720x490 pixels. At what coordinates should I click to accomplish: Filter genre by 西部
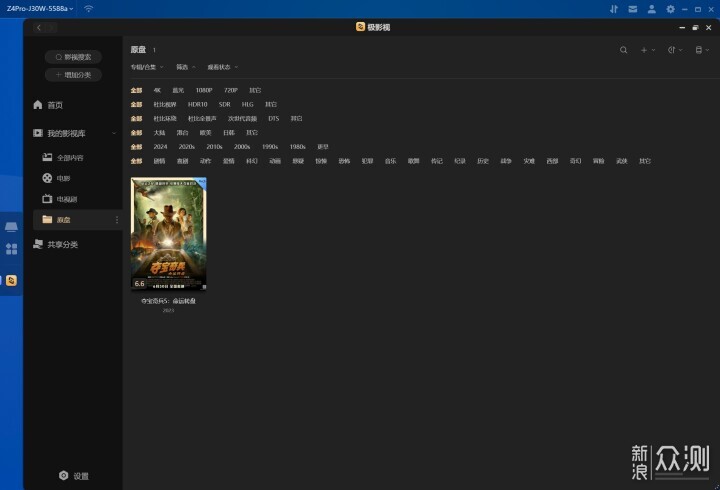click(x=552, y=161)
